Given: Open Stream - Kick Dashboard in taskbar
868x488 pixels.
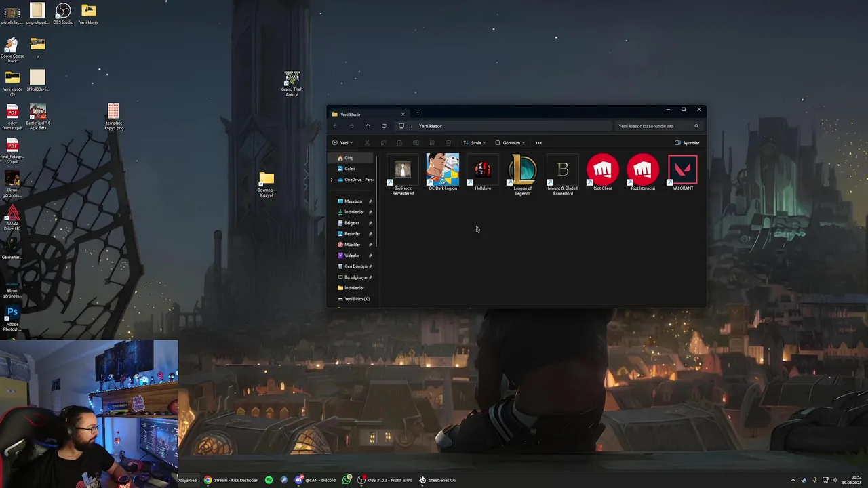Looking at the screenshot, I should (231, 480).
